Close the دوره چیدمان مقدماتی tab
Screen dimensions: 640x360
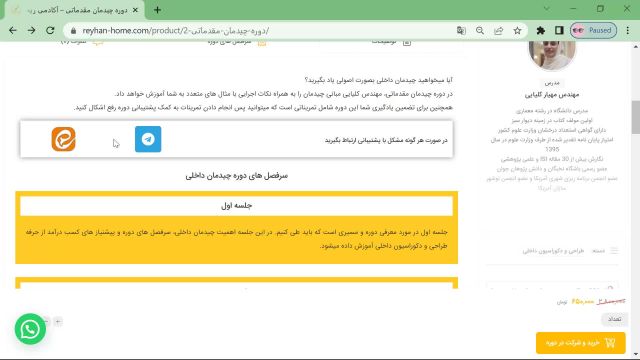[x=136, y=10]
